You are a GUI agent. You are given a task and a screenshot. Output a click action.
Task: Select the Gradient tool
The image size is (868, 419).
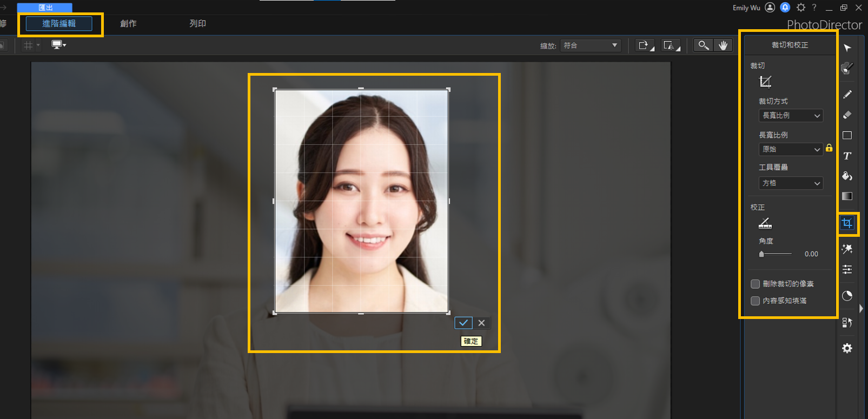click(847, 196)
